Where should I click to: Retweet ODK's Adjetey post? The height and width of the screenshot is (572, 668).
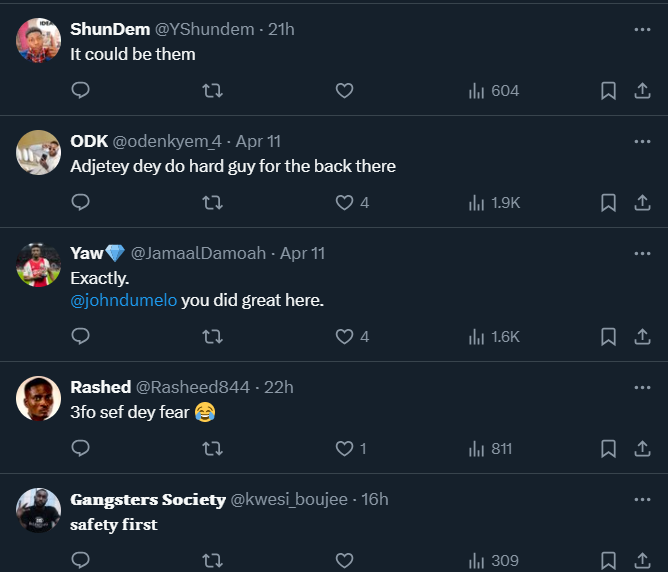tap(212, 202)
